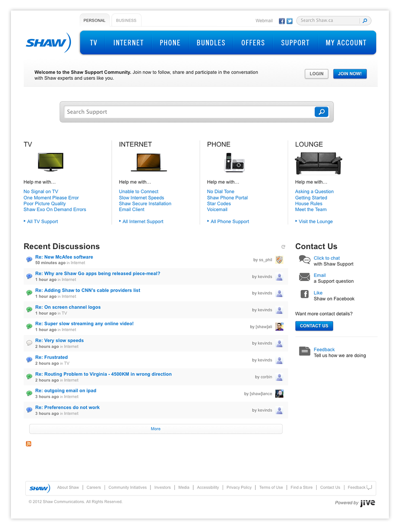Open the Voicemail help link

(217, 209)
